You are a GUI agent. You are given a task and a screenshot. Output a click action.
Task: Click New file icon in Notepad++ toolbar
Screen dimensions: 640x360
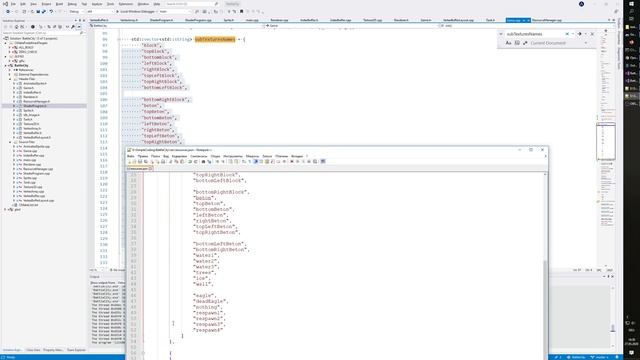129,162
